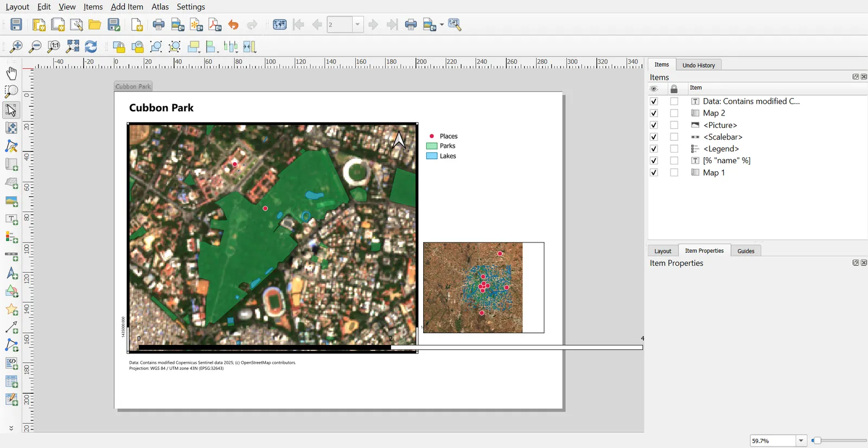Click the Zoom Out toolbar icon
Screen dimensions: 868x448
[35, 47]
